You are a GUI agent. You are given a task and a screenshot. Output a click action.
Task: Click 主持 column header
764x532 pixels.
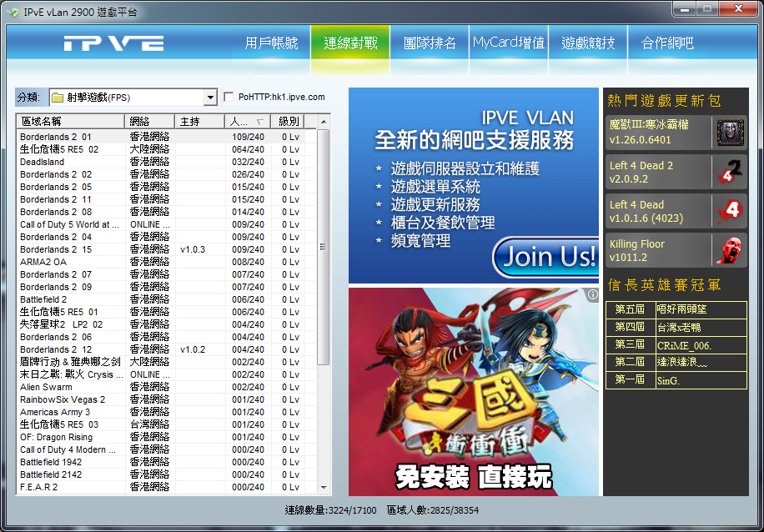click(200, 121)
